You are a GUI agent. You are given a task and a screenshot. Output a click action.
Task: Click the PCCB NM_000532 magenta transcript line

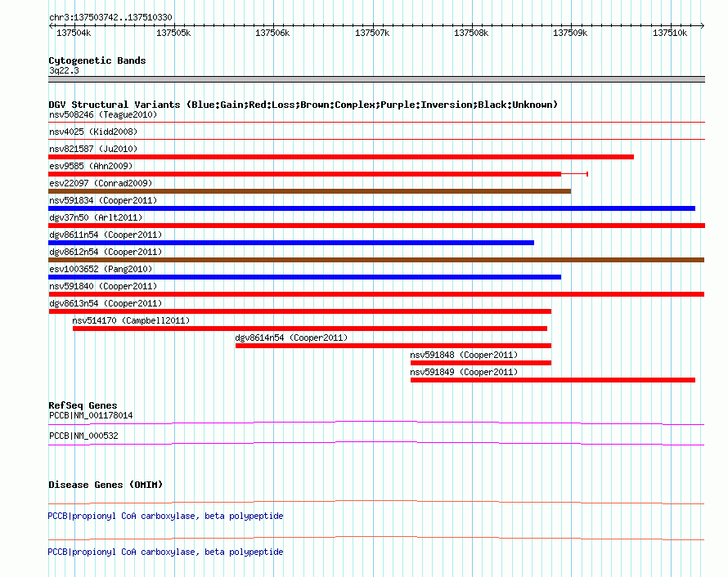[376, 443]
